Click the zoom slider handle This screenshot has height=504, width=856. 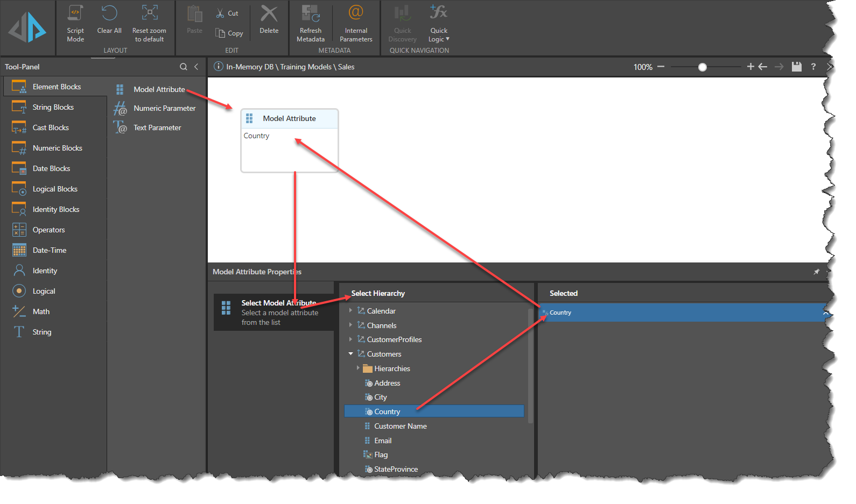pyautogui.click(x=702, y=67)
